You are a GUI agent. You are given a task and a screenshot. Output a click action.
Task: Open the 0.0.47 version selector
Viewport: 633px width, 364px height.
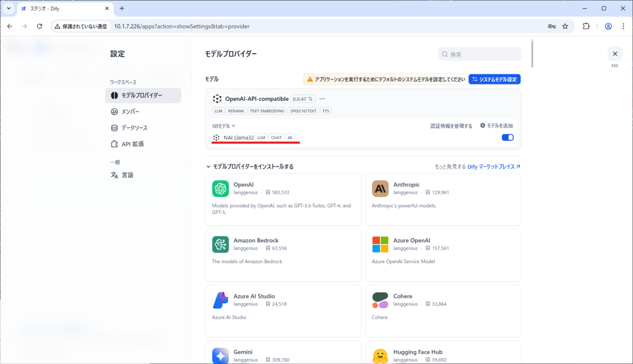(x=303, y=99)
